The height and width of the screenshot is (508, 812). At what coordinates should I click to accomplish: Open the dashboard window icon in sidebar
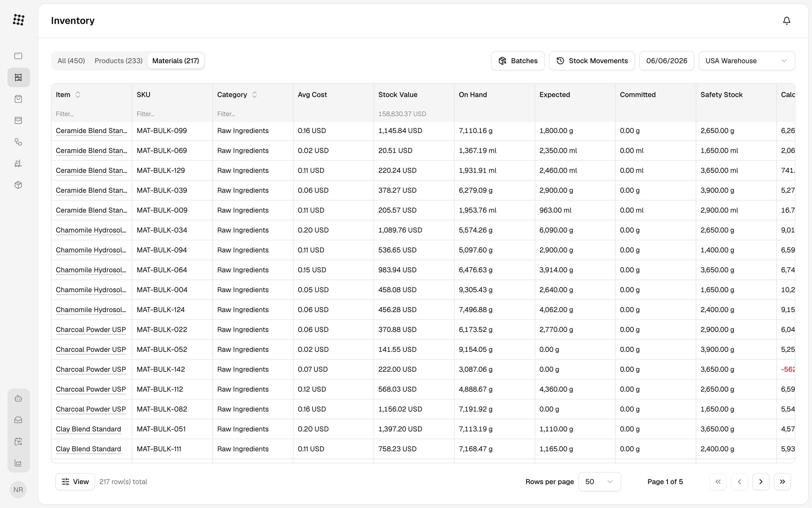(19, 56)
